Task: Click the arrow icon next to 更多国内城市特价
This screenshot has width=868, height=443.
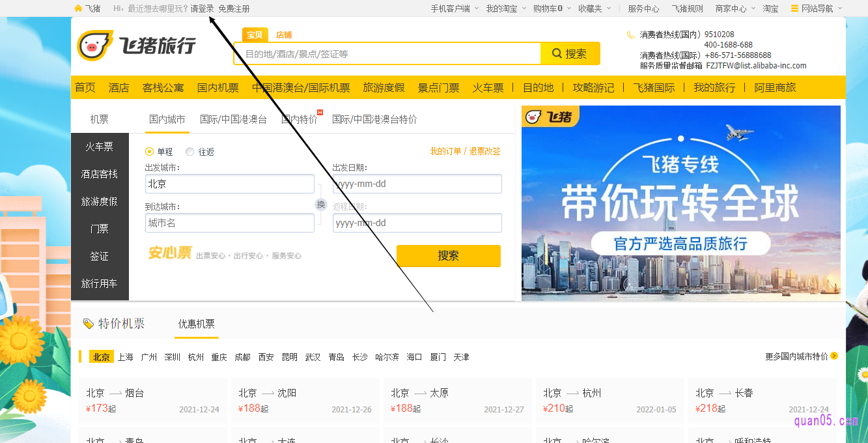Action: 834,356
